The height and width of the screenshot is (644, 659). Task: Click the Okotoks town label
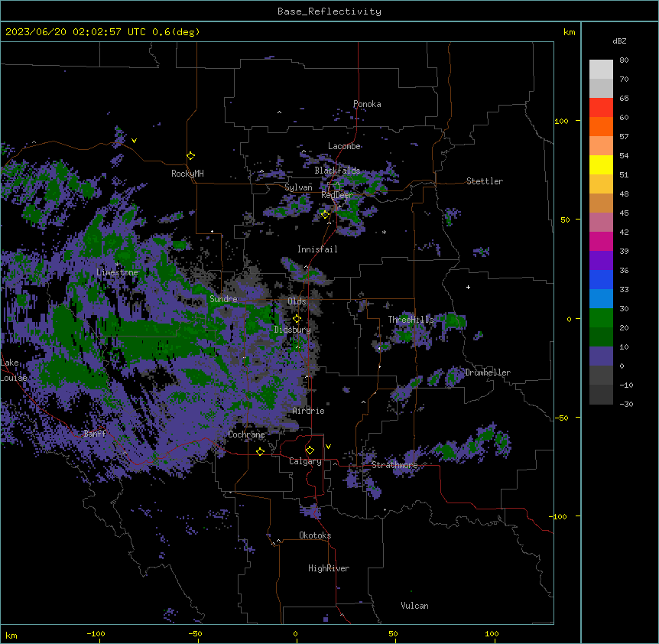pos(315,535)
